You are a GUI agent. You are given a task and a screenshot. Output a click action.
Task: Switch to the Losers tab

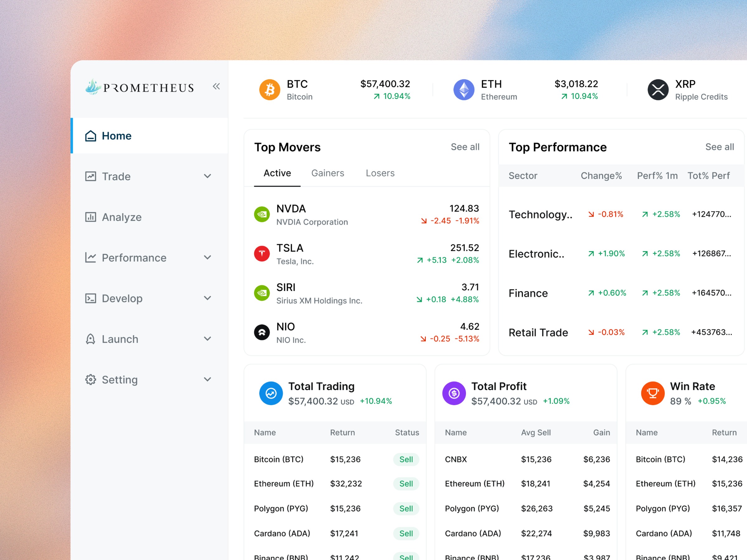point(380,173)
